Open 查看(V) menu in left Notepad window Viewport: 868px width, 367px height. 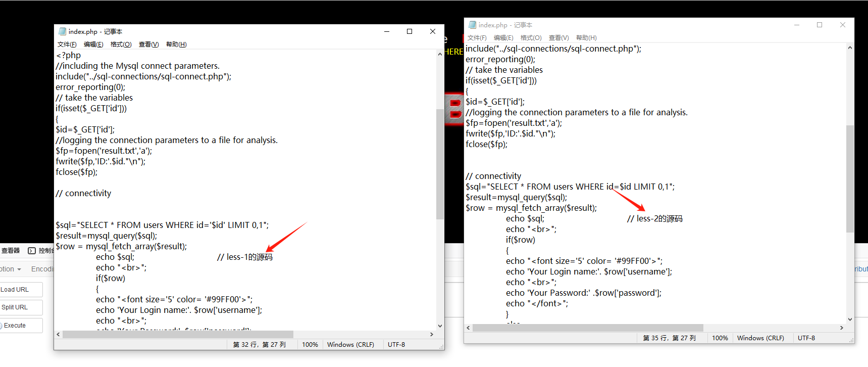coord(148,44)
